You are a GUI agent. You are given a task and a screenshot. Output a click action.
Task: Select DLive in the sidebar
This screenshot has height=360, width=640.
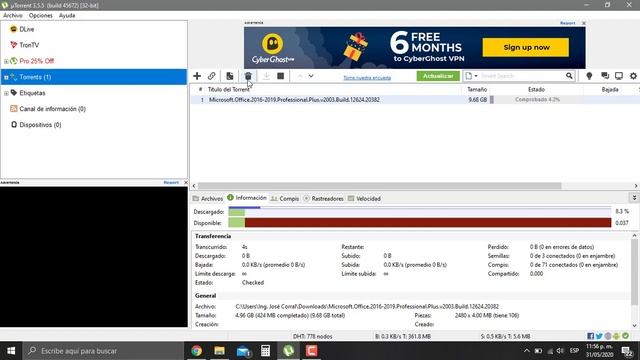pyautogui.click(x=27, y=29)
